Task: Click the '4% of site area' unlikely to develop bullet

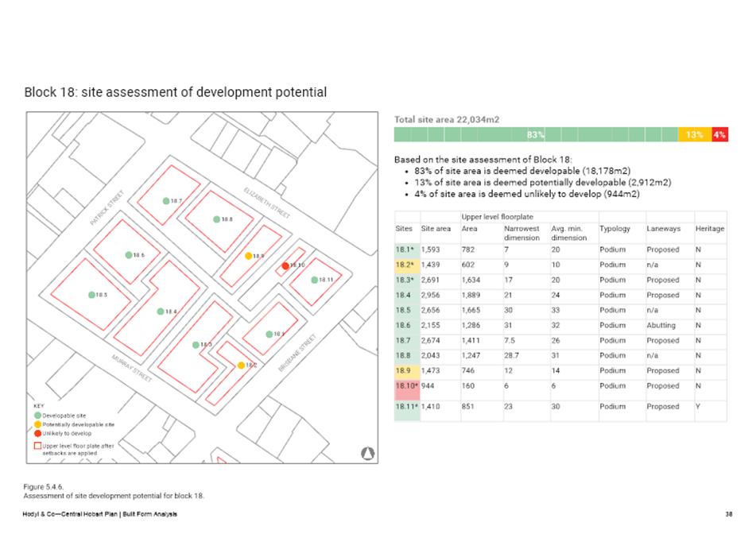Action: tap(526, 194)
